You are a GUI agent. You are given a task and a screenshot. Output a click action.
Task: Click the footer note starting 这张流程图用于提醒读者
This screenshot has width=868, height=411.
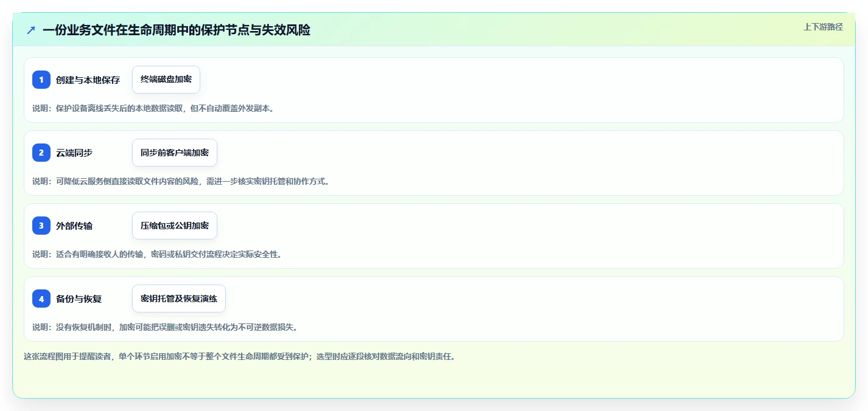click(239, 356)
